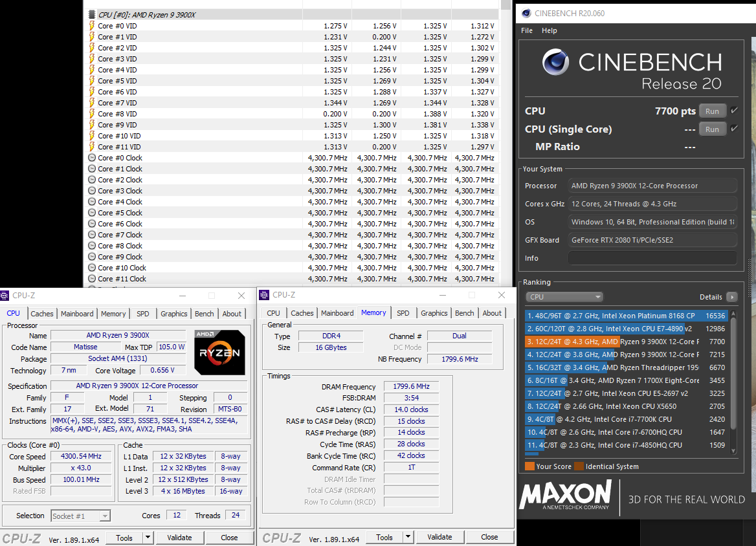This screenshot has height=546, width=756.
Task: Click the lightning bolt icon for Core #11 VID
Action: (92, 147)
